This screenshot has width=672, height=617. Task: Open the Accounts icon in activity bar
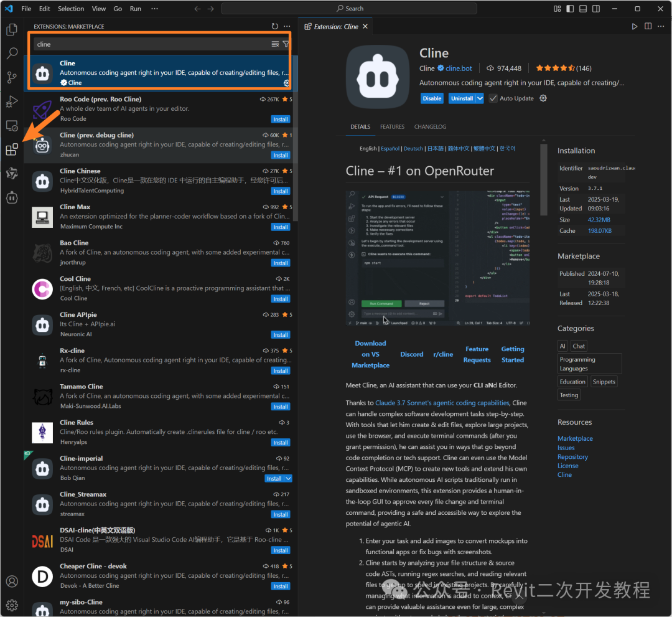[12, 581]
